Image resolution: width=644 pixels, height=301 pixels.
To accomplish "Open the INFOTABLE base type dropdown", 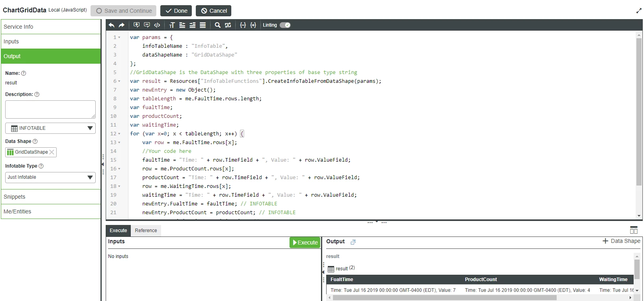I will click(x=50, y=128).
